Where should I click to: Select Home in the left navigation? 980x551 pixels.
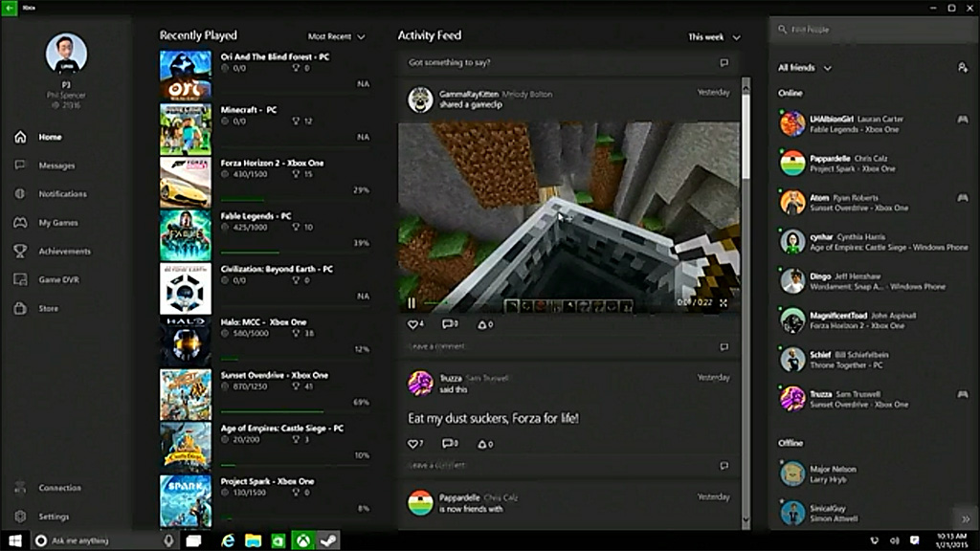[x=50, y=137]
